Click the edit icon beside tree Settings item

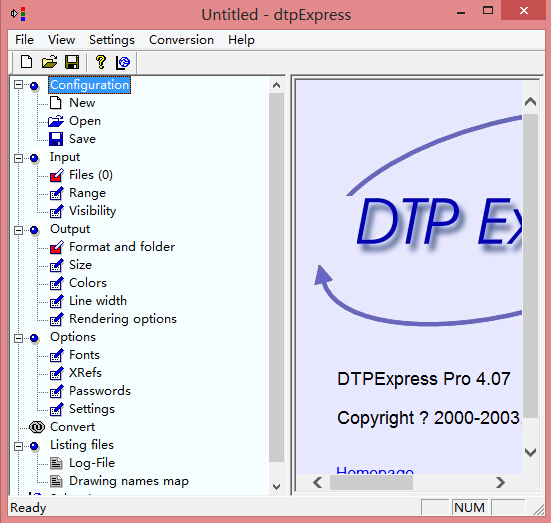pos(57,409)
